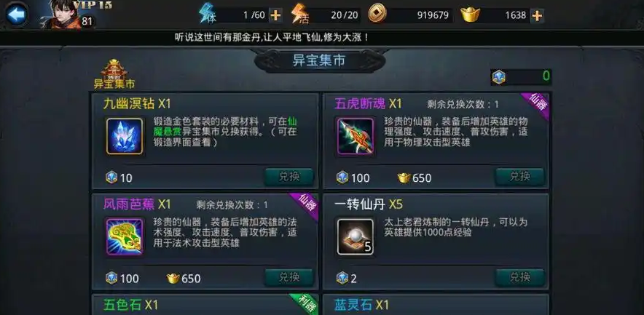Open the 异宝集市 pagoda shop tab icon

114,73
